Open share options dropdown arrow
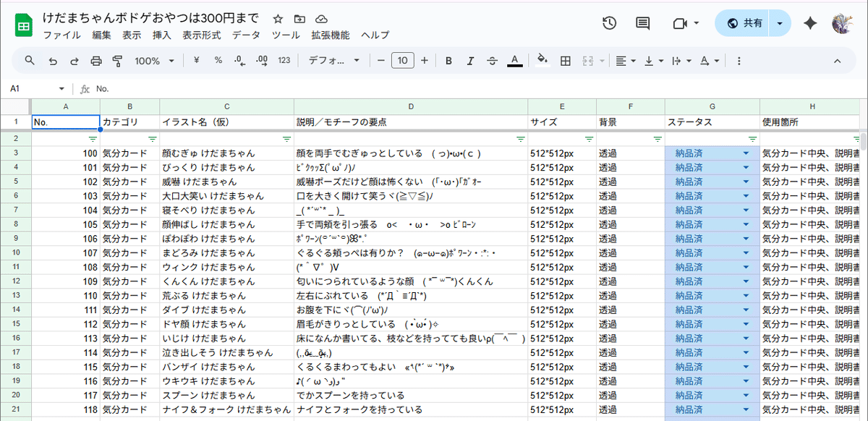 point(780,23)
